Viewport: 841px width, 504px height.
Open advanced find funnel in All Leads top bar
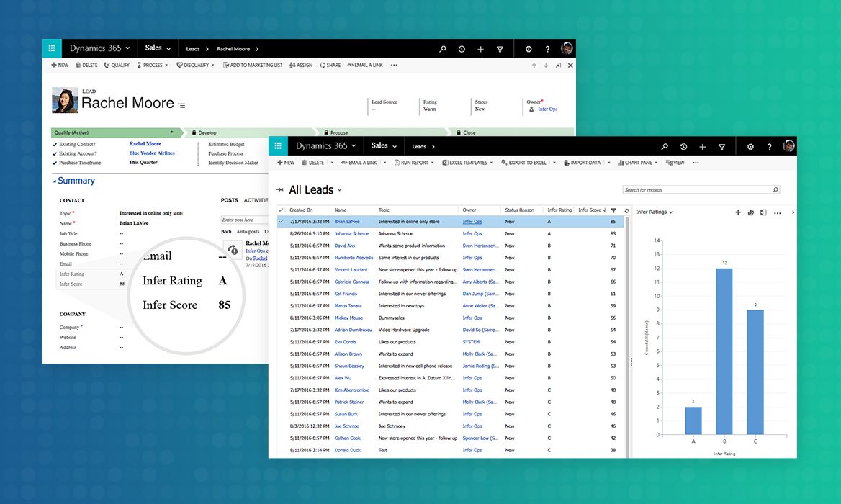coord(722,146)
